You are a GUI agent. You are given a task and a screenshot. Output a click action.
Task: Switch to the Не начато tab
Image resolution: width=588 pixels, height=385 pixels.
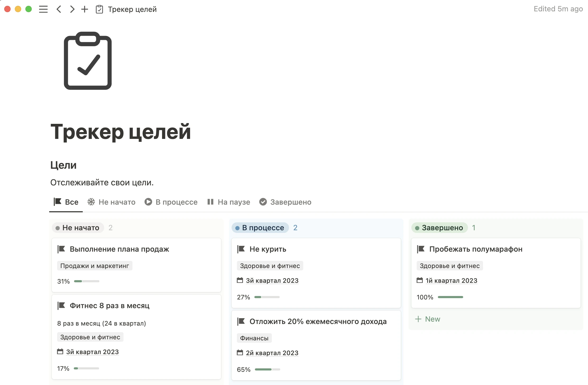click(x=111, y=202)
